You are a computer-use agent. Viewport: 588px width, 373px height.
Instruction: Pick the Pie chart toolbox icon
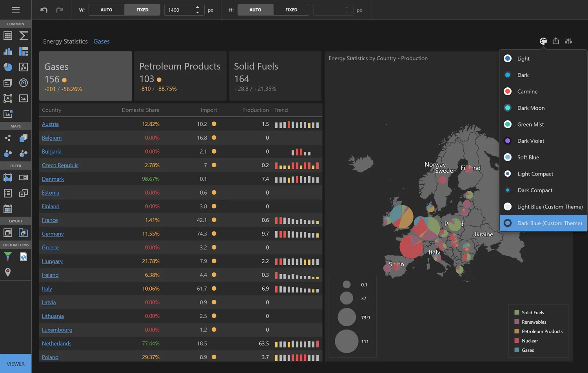[8, 67]
